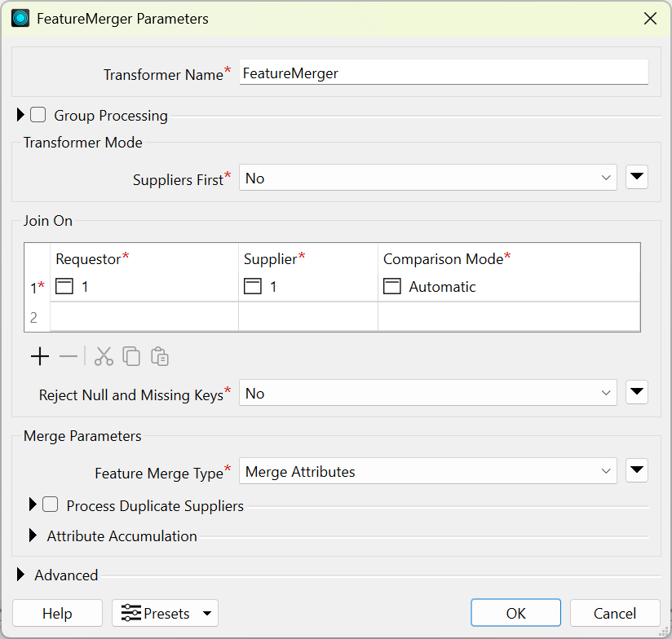This screenshot has height=639, width=672.
Task: Click the Cancel button
Action: [615, 613]
